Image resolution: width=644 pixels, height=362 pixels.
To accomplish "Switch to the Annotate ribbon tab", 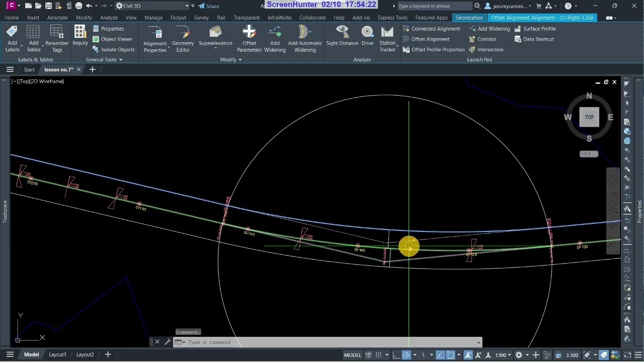I will [57, 18].
